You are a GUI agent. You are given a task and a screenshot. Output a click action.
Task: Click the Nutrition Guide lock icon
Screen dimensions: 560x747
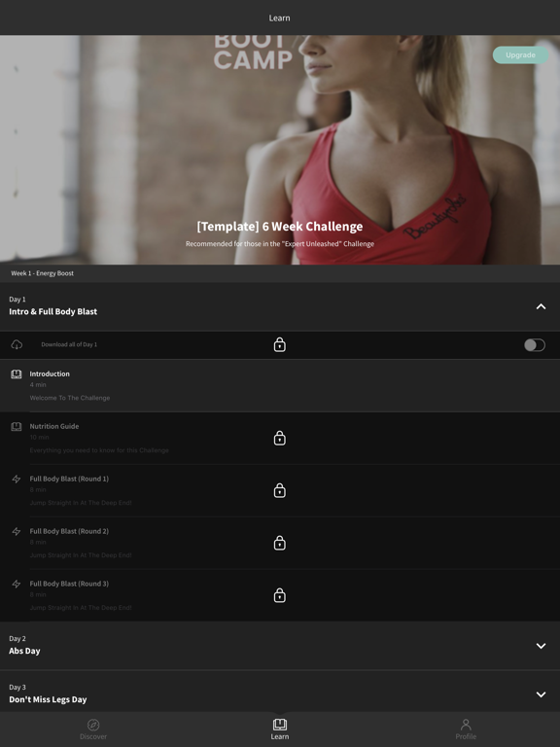coord(280,438)
